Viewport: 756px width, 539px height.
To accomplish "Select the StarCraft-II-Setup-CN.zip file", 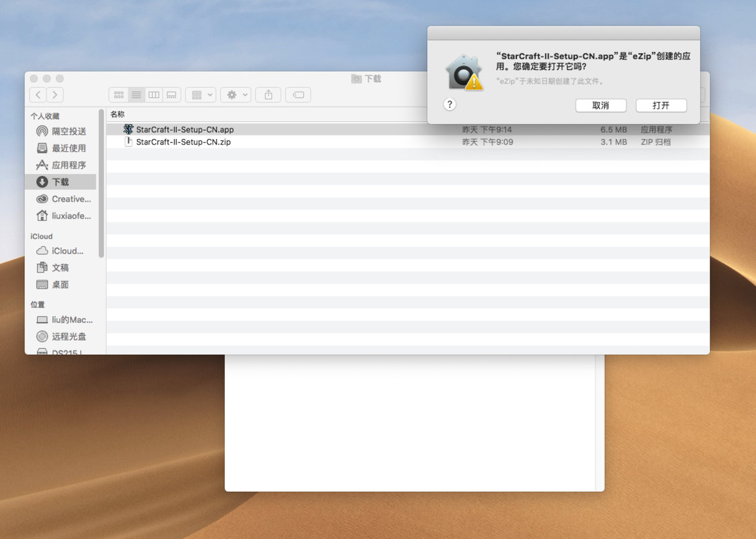I will pos(183,142).
